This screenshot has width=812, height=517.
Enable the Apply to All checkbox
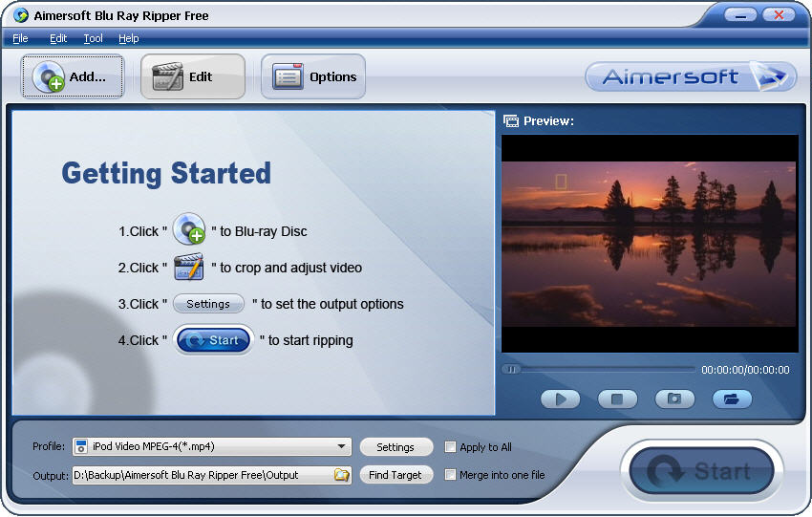click(x=451, y=447)
